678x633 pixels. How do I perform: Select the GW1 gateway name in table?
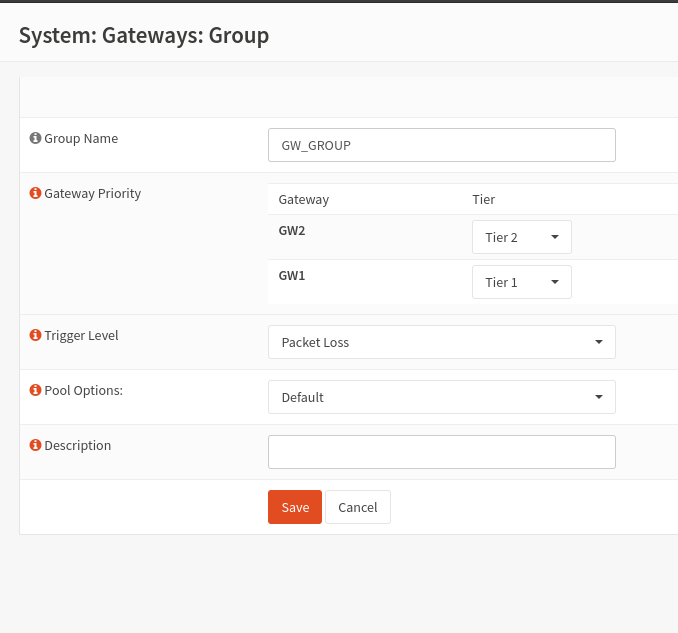pyautogui.click(x=292, y=275)
